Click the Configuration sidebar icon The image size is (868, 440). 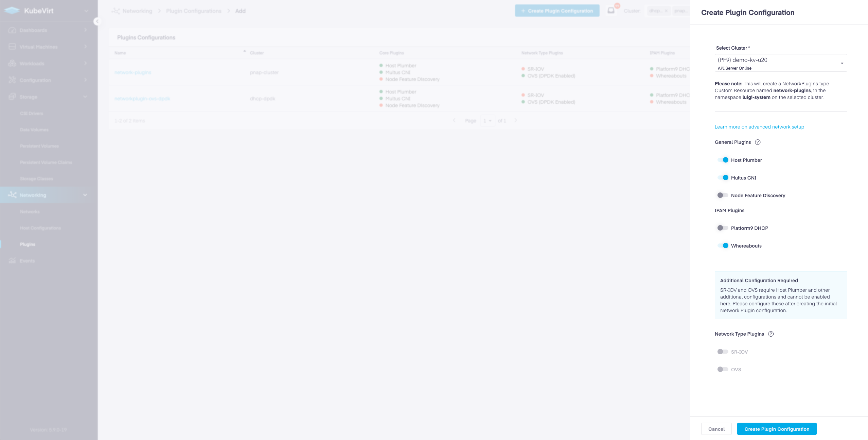pyautogui.click(x=12, y=80)
